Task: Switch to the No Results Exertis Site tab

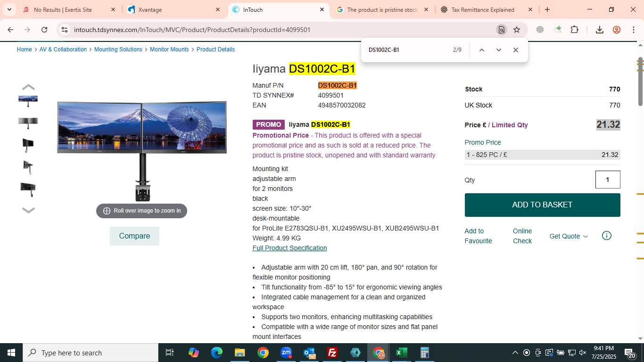Action: (69, 9)
